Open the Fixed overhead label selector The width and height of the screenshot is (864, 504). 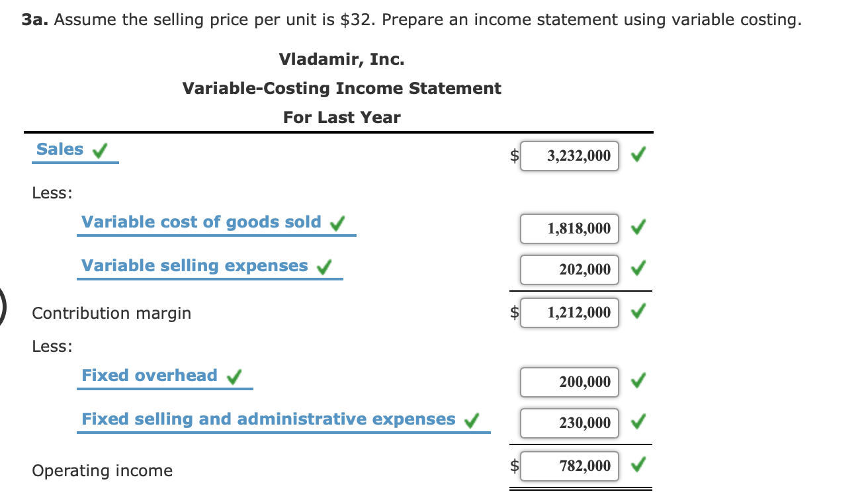coord(148,376)
